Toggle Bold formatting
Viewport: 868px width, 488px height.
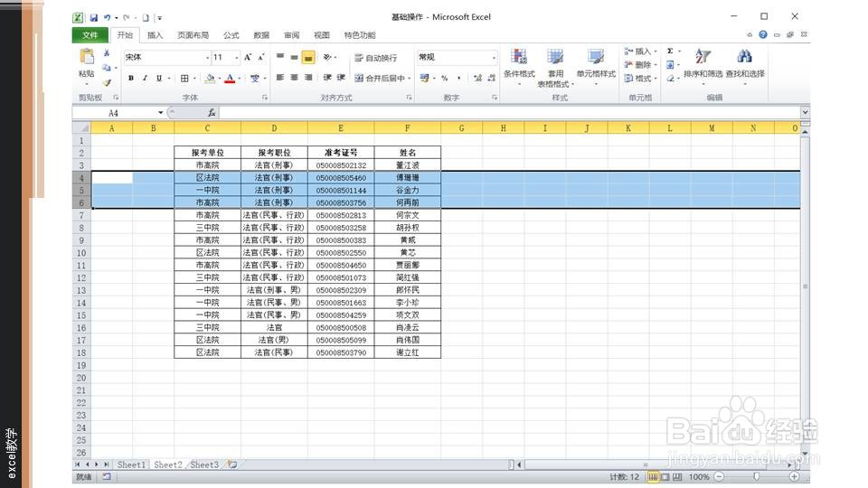pyautogui.click(x=131, y=79)
